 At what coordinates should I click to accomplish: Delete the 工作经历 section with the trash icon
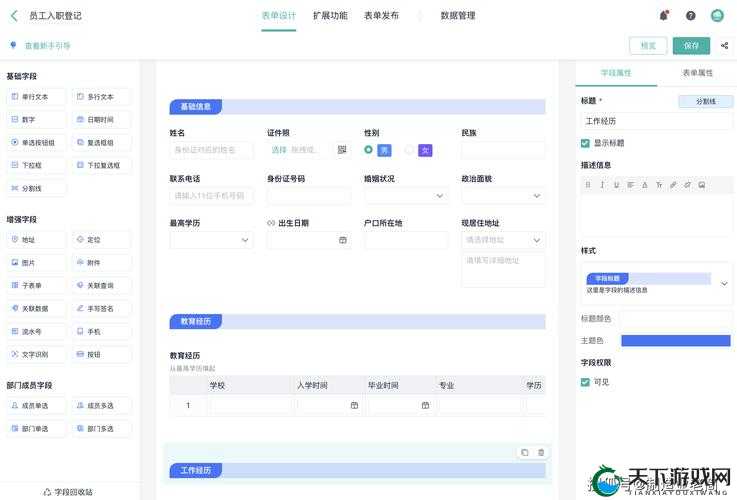pyautogui.click(x=541, y=453)
